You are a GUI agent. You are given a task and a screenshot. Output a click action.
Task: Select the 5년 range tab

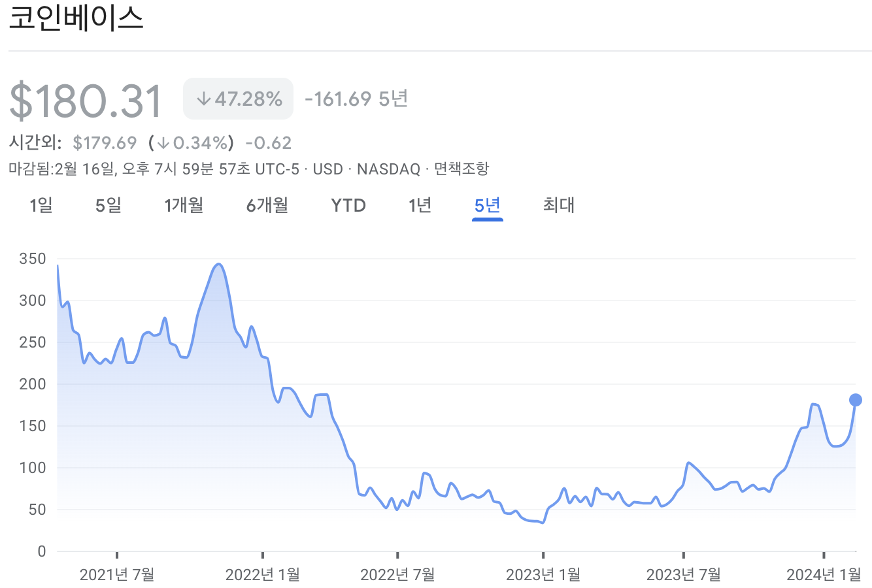pos(488,206)
